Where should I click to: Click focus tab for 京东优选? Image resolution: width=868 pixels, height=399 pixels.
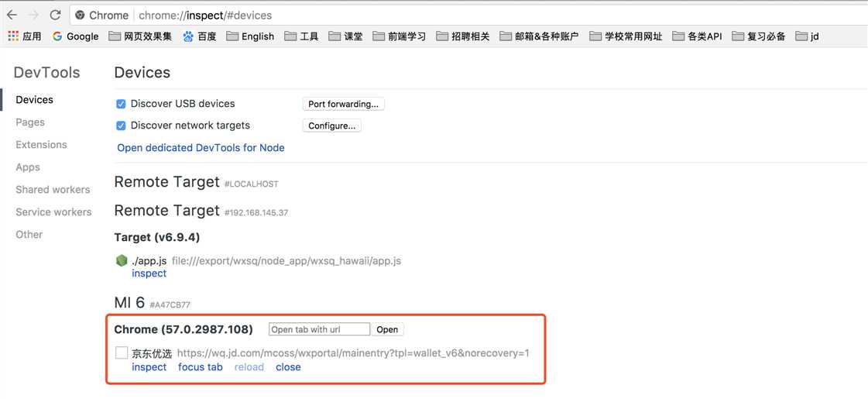(x=201, y=367)
